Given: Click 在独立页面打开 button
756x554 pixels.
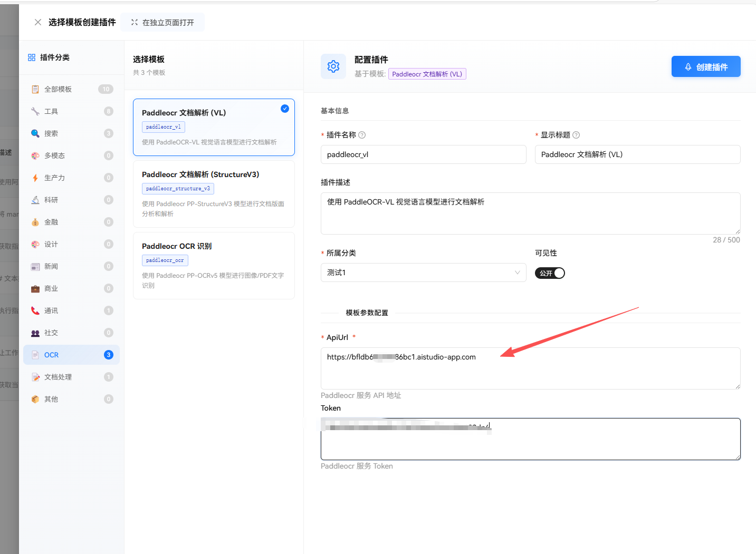Looking at the screenshot, I should click(x=162, y=23).
